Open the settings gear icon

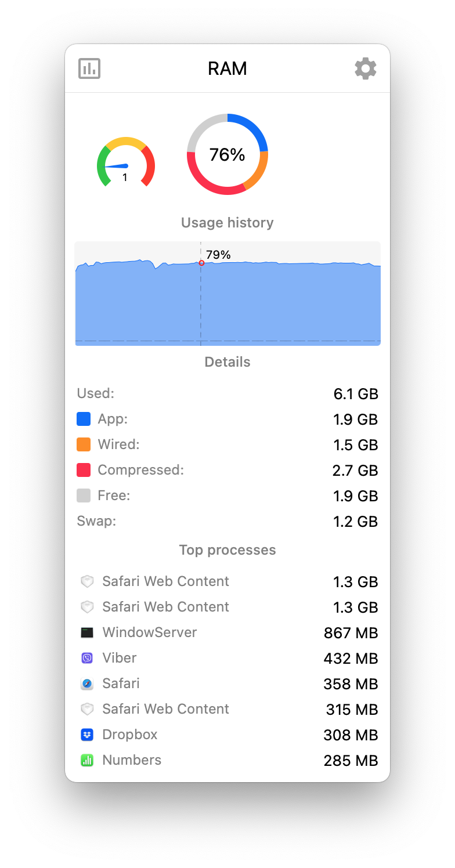click(366, 68)
